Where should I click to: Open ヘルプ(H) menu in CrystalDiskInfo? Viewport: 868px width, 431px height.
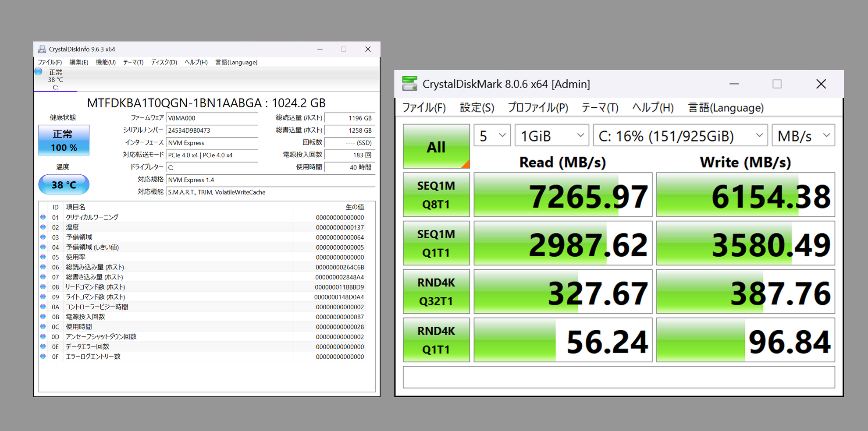tap(196, 62)
